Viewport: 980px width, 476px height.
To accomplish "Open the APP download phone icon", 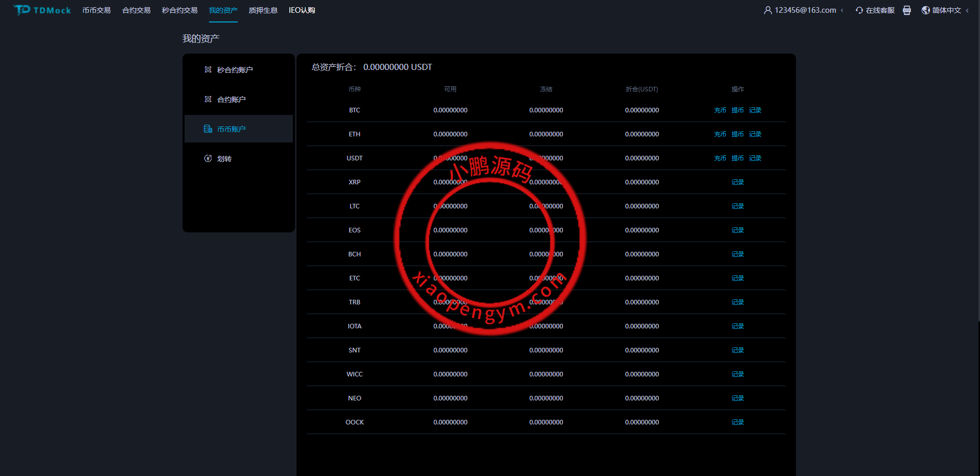I will tap(906, 10).
